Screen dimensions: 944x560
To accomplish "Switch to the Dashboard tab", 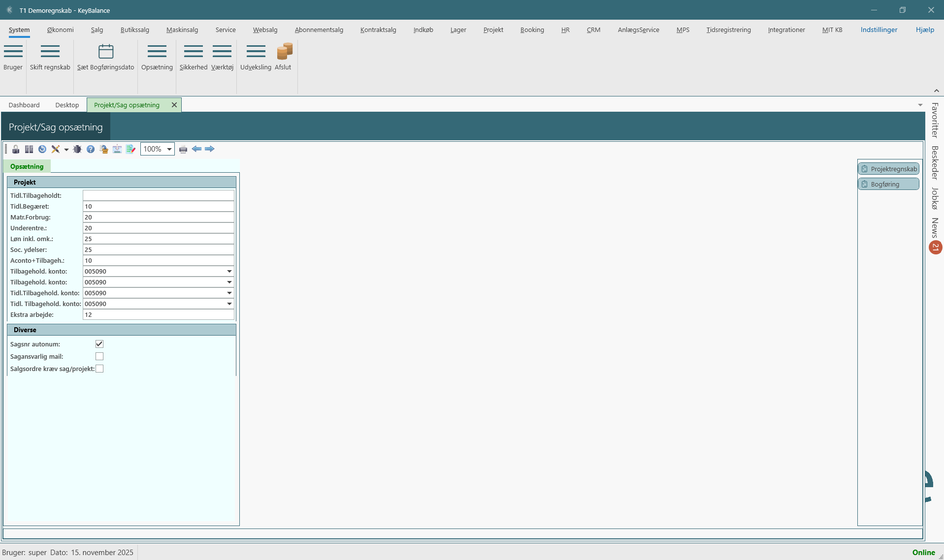I will (x=24, y=105).
